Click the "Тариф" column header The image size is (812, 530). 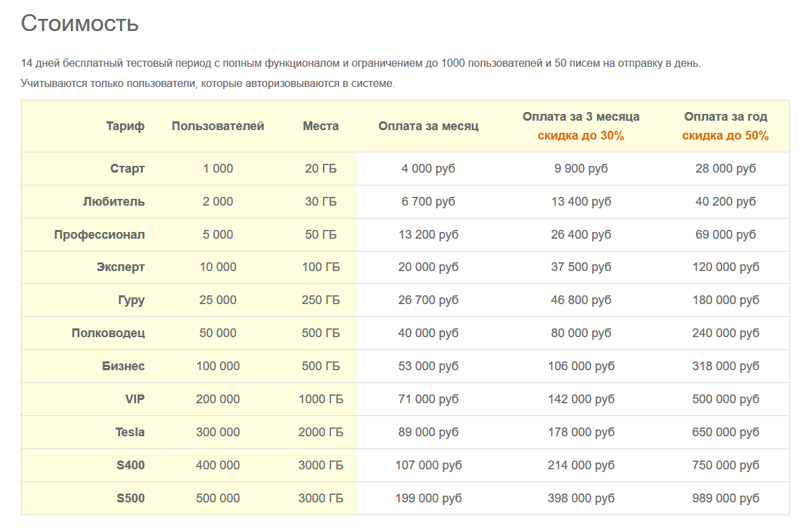125,126
